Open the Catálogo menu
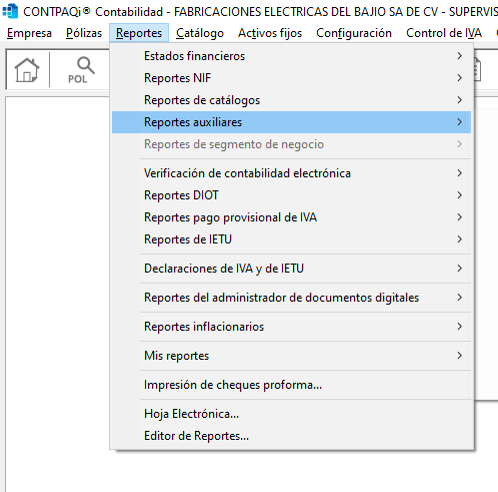Viewport: 498px width, 492px height. click(200, 33)
